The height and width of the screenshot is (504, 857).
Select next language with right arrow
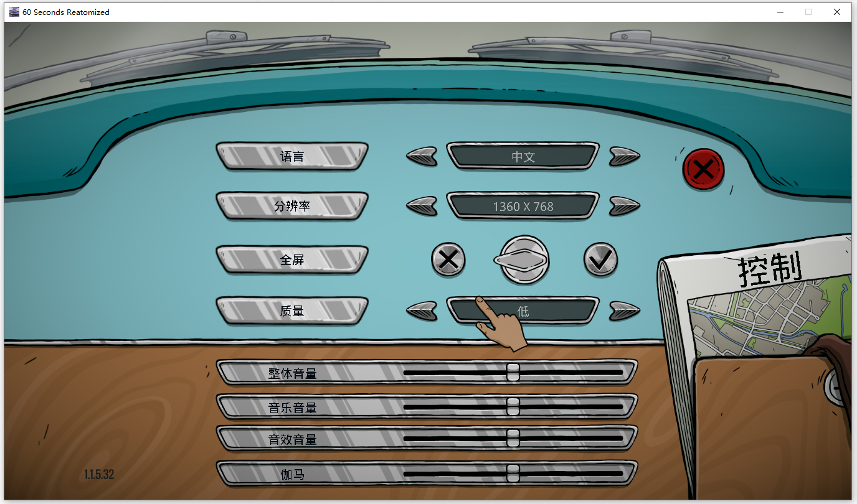click(625, 156)
